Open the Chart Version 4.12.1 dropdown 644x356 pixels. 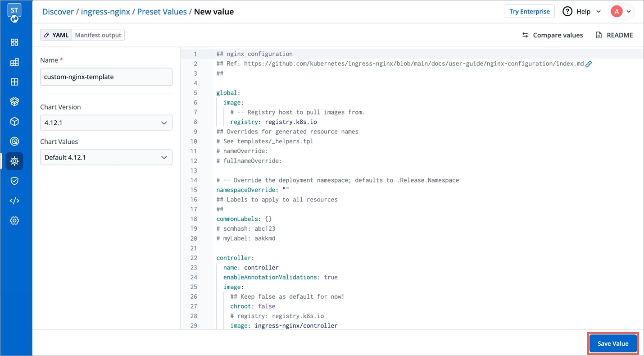[106, 123]
